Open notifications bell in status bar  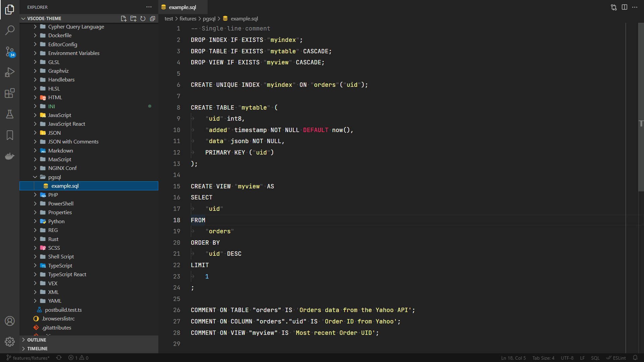coord(635,358)
